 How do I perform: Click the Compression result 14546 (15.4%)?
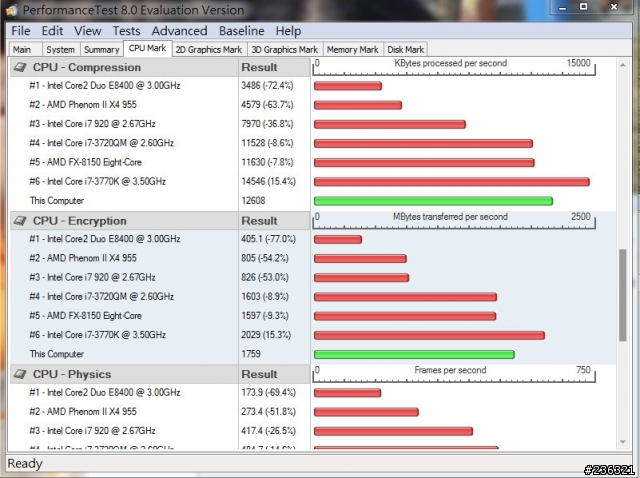tap(268, 182)
